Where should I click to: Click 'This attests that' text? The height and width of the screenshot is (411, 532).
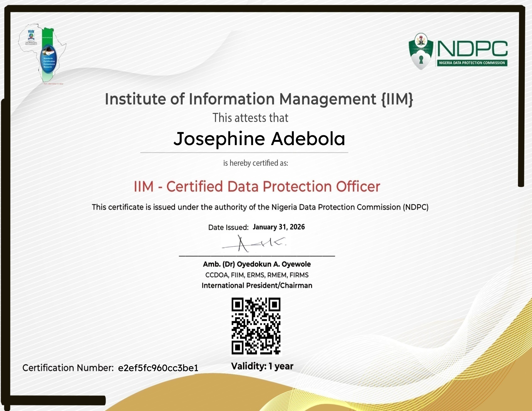pyautogui.click(x=250, y=118)
